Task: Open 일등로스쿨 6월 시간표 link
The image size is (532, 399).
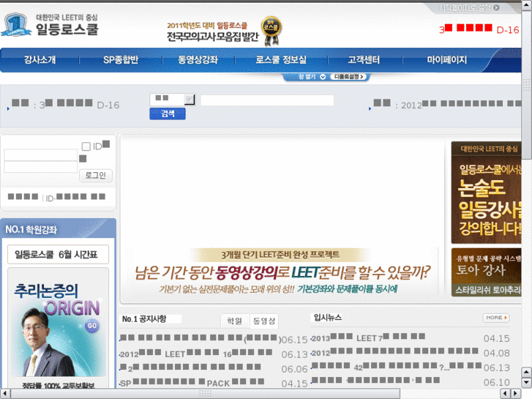Action: point(58,254)
